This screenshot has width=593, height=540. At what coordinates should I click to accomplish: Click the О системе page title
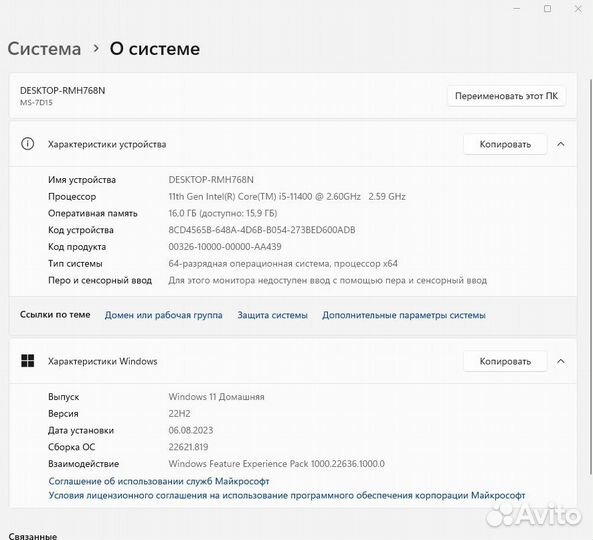155,49
